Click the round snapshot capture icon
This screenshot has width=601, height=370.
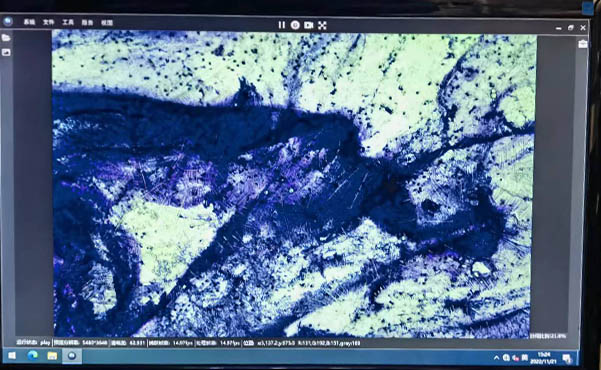click(295, 25)
